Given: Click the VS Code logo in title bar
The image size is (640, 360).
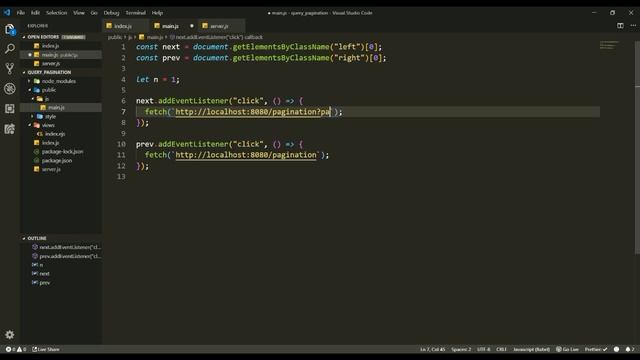Looking at the screenshot, I should click(x=7, y=13).
